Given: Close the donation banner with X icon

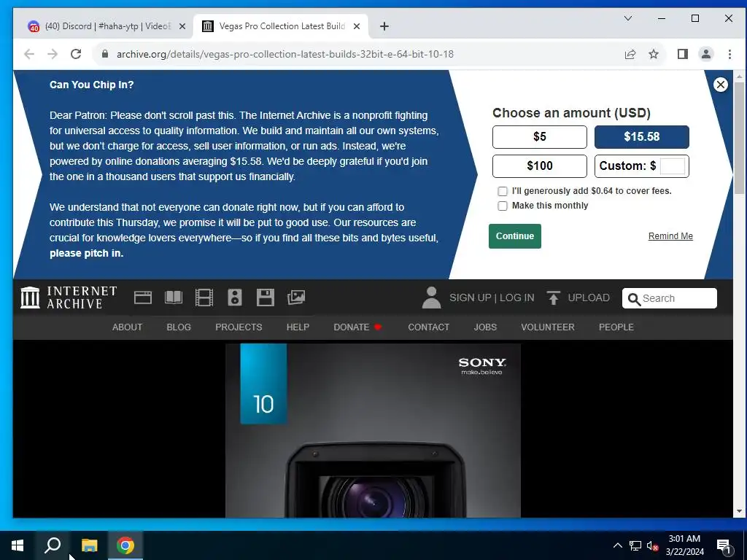Looking at the screenshot, I should point(720,85).
